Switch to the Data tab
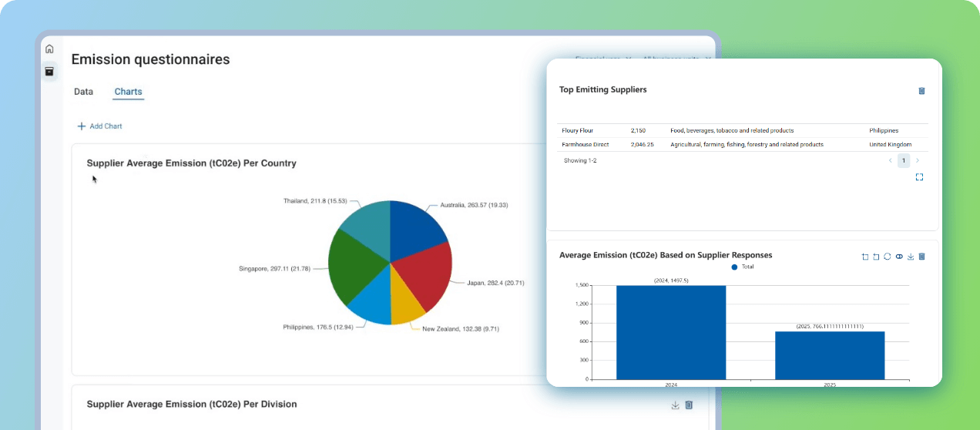980x430 pixels. click(x=83, y=92)
